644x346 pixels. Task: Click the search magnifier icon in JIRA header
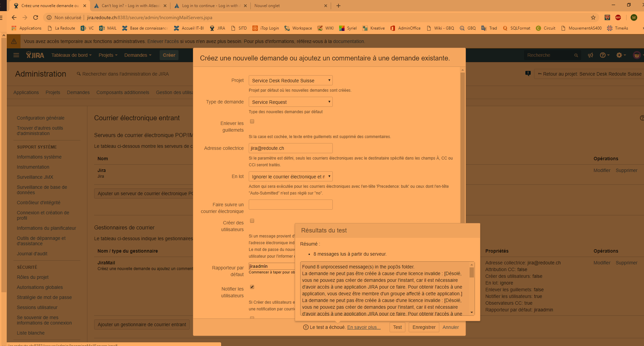[576, 55]
